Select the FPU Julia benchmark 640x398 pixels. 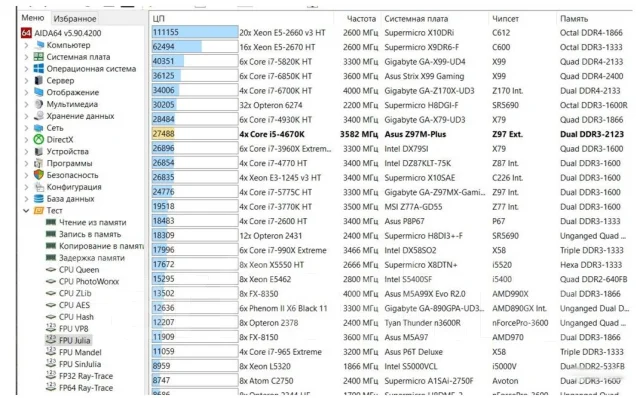point(74,340)
